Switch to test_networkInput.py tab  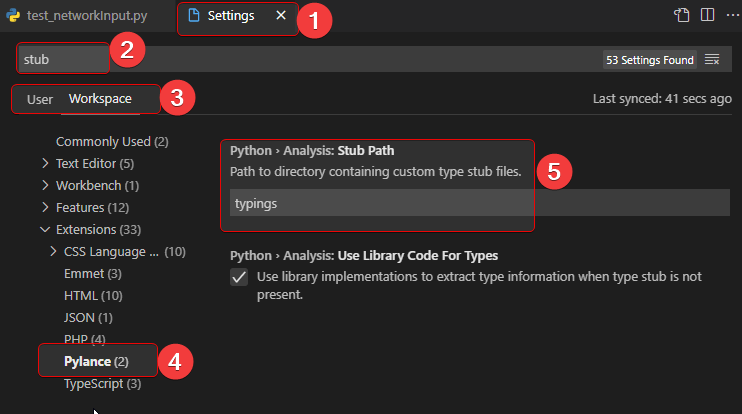pyautogui.click(x=87, y=16)
